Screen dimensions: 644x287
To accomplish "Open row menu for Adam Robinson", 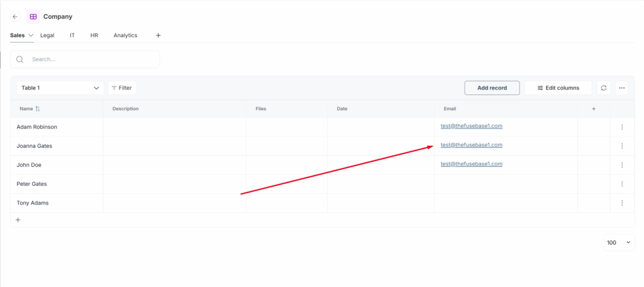I will pyautogui.click(x=622, y=127).
